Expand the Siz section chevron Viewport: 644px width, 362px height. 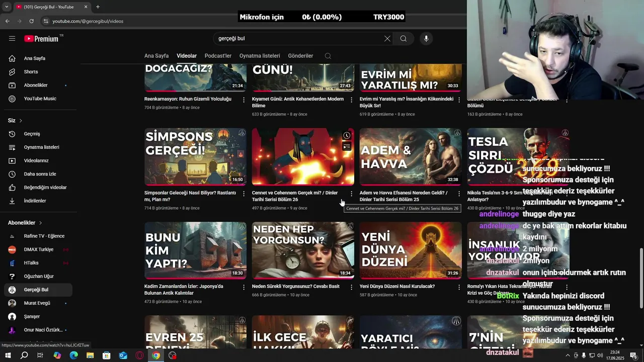21,121
